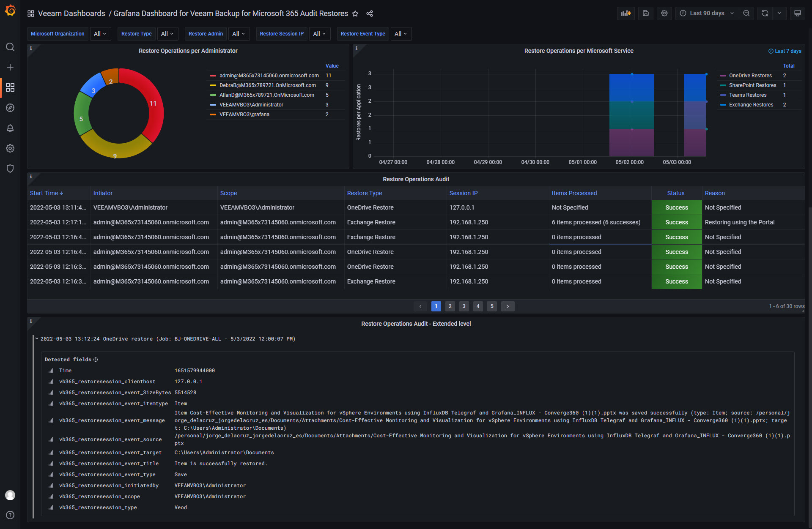The image size is (812, 529).
Task: Open the Search dashboards sidebar icon
Action: coord(10,47)
